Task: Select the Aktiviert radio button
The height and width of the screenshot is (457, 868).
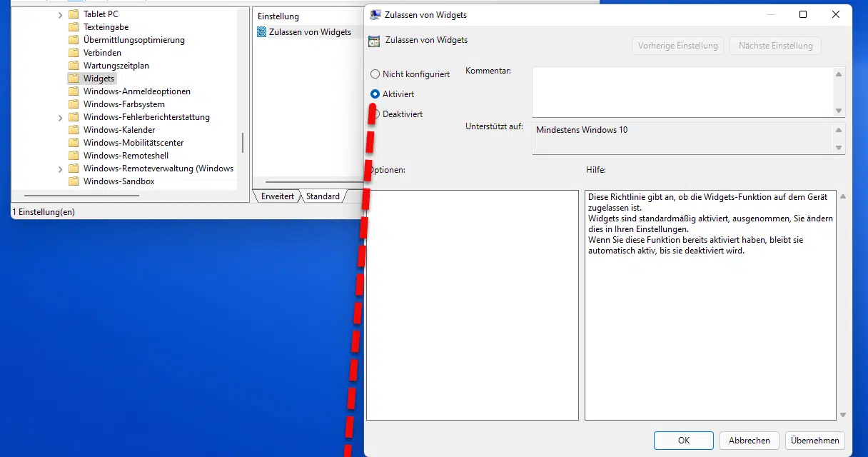Action: pyautogui.click(x=374, y=94)
